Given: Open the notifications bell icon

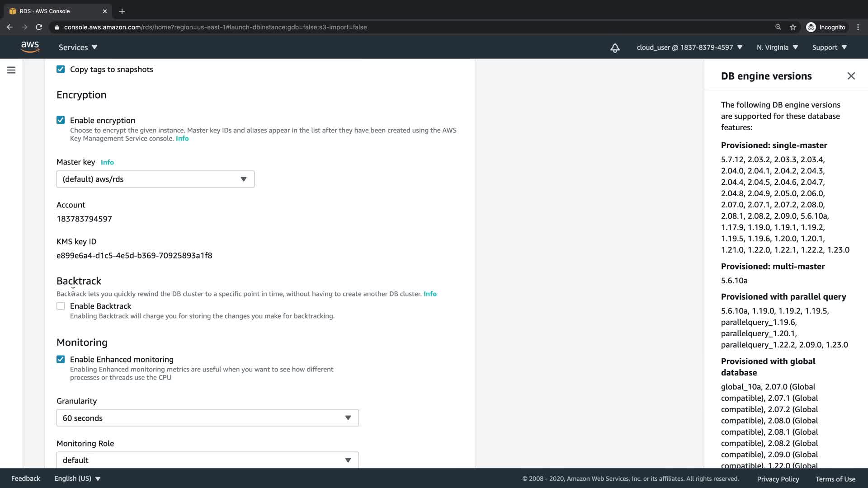Looking at the screenshot, I should pos(615,48).
